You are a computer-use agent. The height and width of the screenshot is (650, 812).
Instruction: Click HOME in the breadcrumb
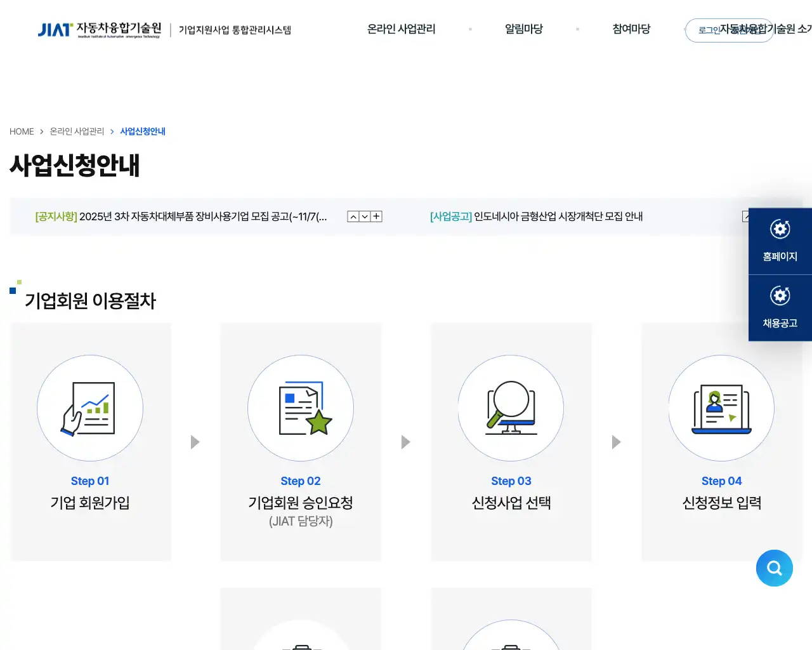(22, 131)
